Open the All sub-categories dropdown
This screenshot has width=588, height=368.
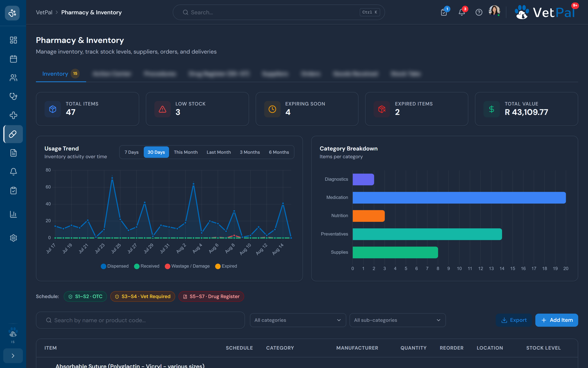(398, 320)
